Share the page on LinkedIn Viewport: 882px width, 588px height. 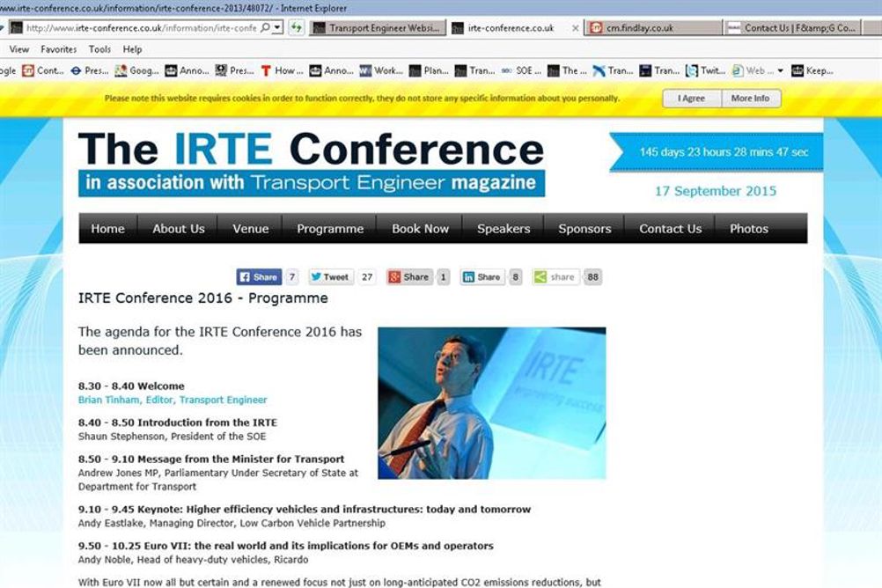[x=482, y=277]
